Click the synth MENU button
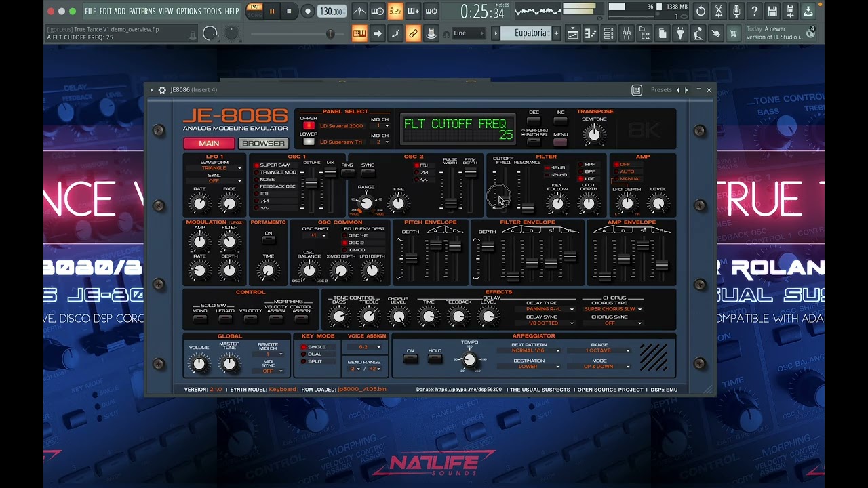This screenshot has height=488, width=868. coord(560,142)
